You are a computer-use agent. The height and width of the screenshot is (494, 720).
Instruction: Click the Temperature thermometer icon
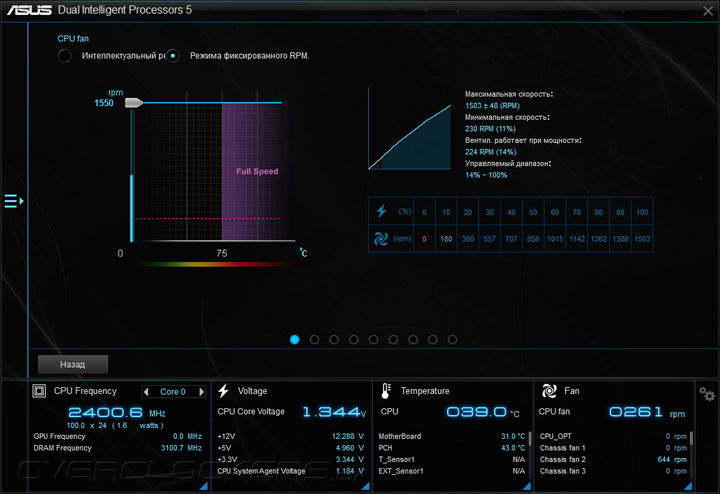[386, 391]
